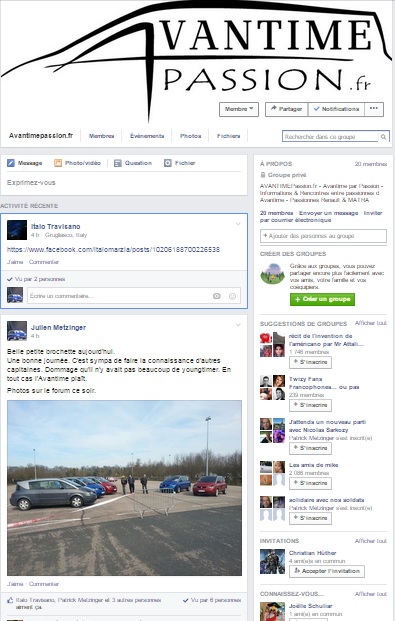The image size is (395, 621).
Task: Toggle the Notifications checkmark button
Action: (x=336, y=109)
